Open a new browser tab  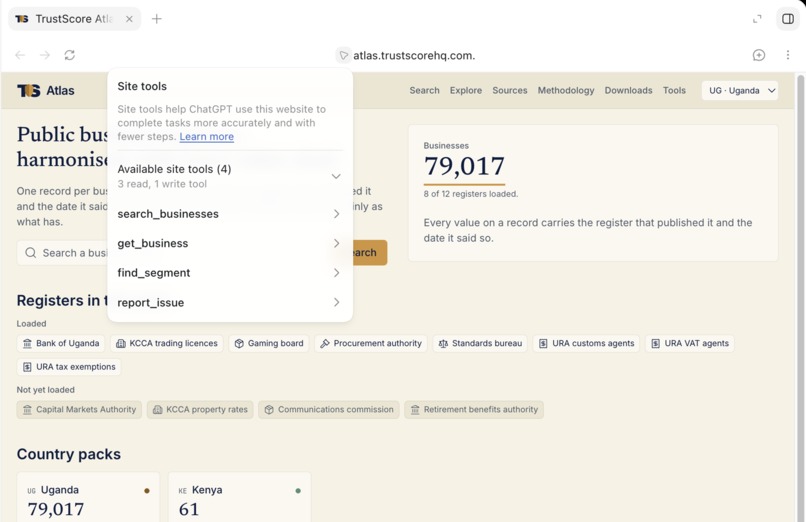pos(157,19)
